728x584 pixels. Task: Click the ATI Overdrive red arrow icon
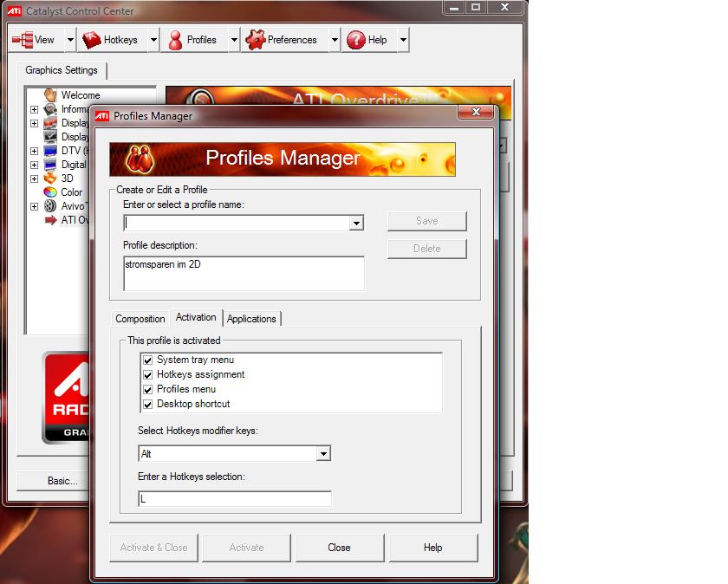tap(50, 220)
